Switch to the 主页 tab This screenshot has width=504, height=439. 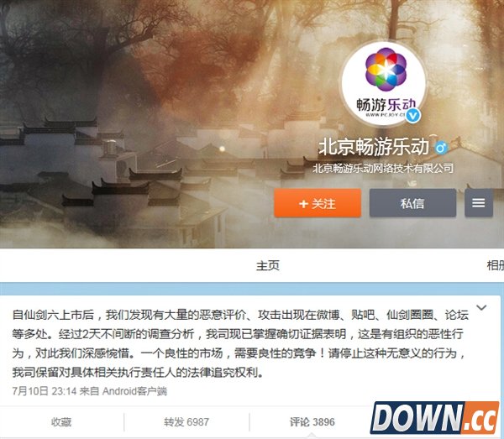coord(268,265)
